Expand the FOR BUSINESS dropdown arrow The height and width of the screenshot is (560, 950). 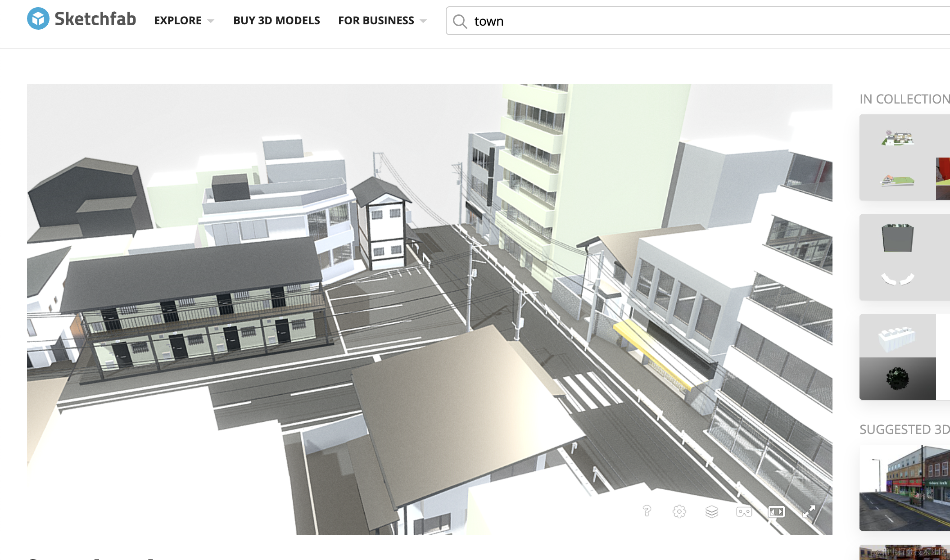(x=423, y=21)
